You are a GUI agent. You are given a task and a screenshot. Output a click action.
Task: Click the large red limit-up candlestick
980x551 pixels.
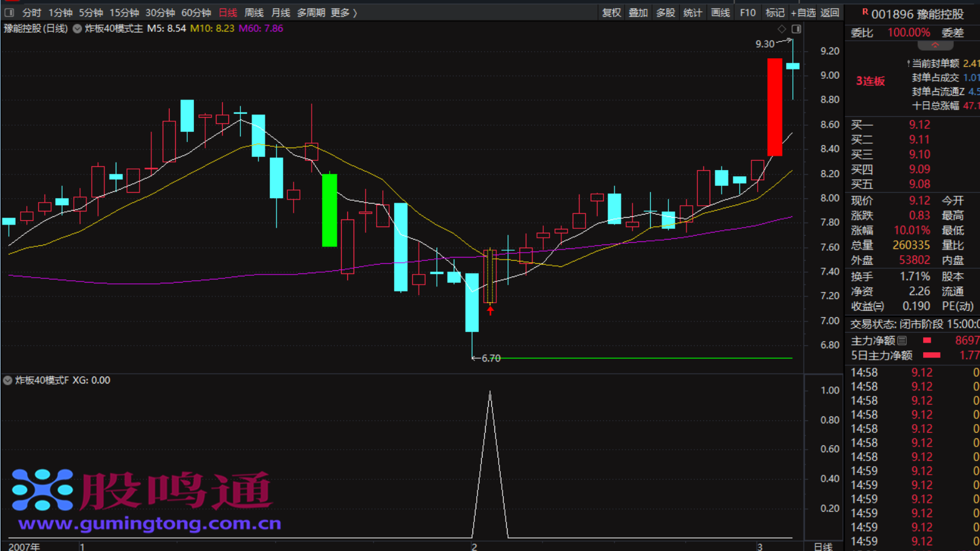click(774, 107)
